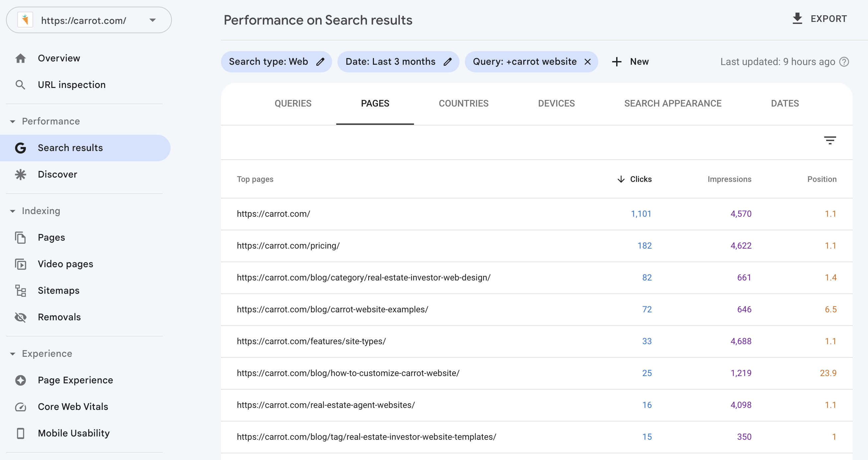Click the Last updated: 9 hours ago text

(778, 62)
